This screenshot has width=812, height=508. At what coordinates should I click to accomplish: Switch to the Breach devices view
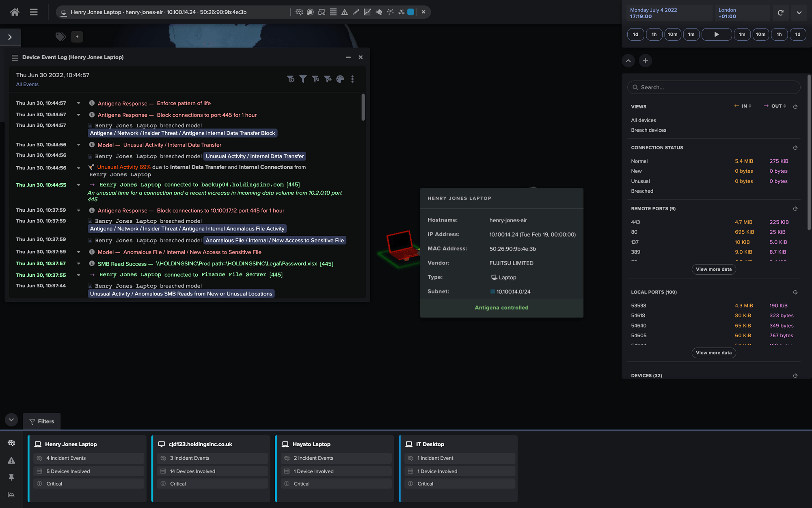pyautogui.click(x=649, y=130)
